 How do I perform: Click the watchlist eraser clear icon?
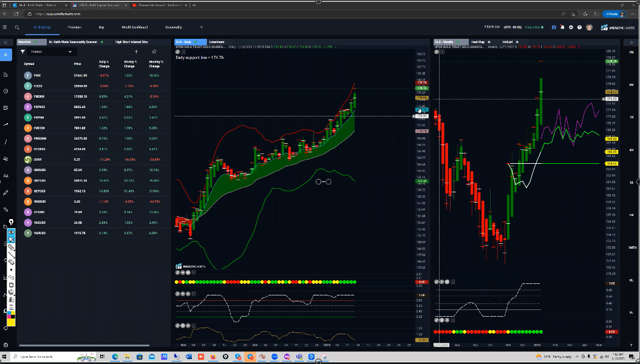coord(154,52)
